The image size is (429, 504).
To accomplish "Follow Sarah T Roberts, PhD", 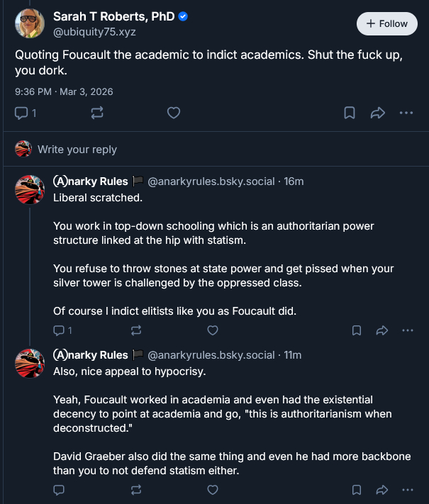I will pyautogui.click(x=386, y=23).
